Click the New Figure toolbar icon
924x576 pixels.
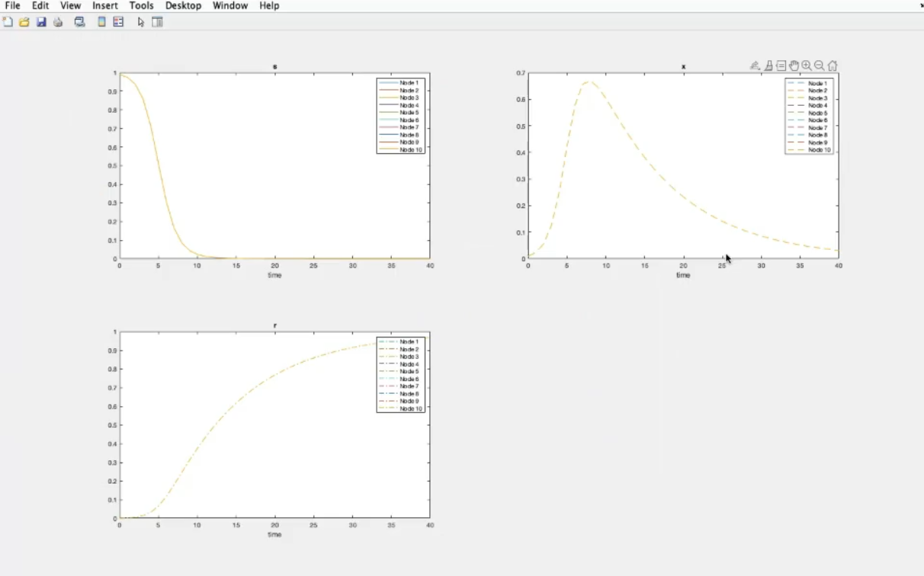point(8,22)
